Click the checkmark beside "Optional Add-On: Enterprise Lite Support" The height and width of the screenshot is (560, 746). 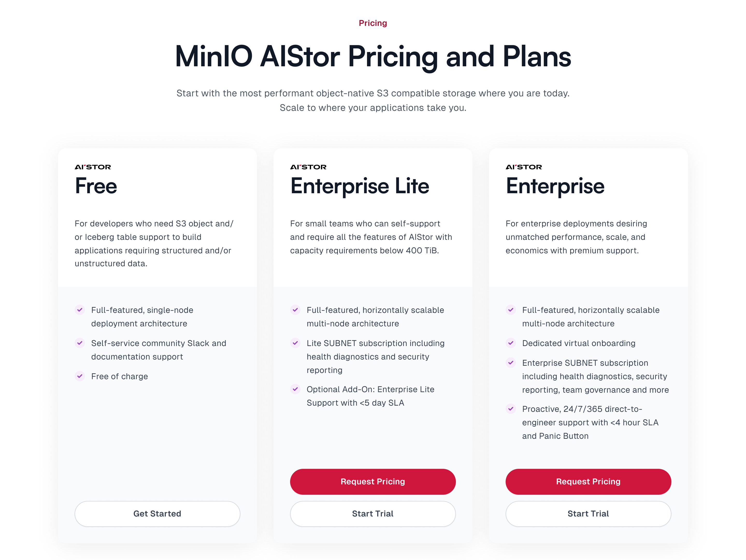296,389
